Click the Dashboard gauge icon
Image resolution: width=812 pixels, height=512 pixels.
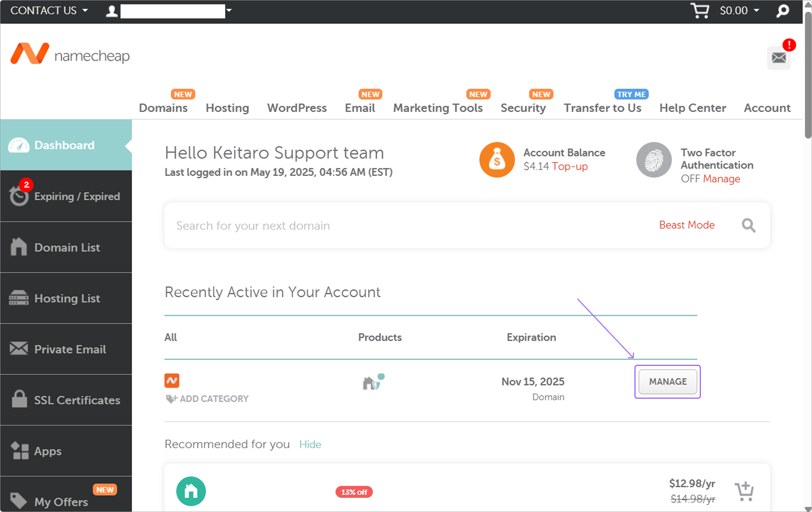18,145
